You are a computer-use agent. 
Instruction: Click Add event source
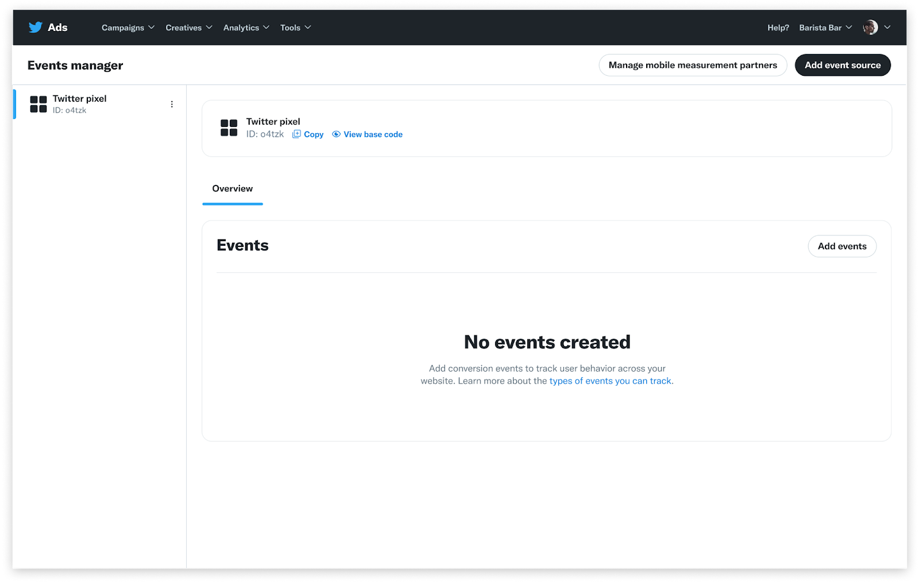tap(843, 65)
